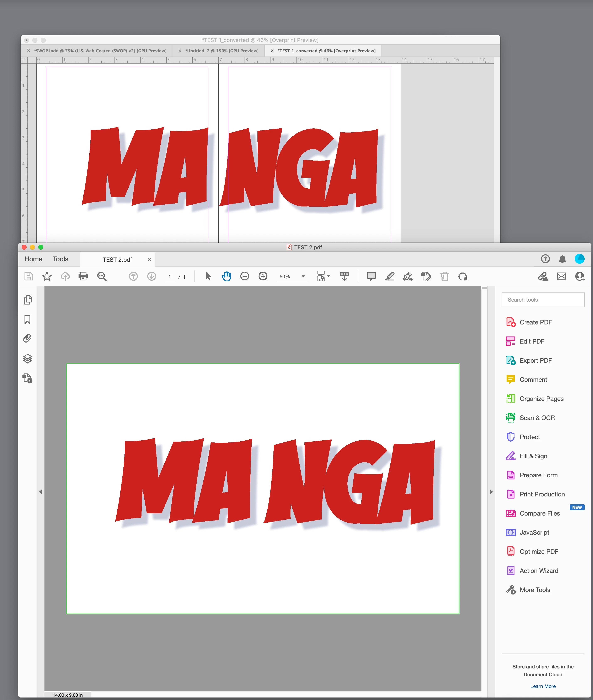593x700 pixels.
Task: Select the Hand pan tool
Action: pos(226,276)
